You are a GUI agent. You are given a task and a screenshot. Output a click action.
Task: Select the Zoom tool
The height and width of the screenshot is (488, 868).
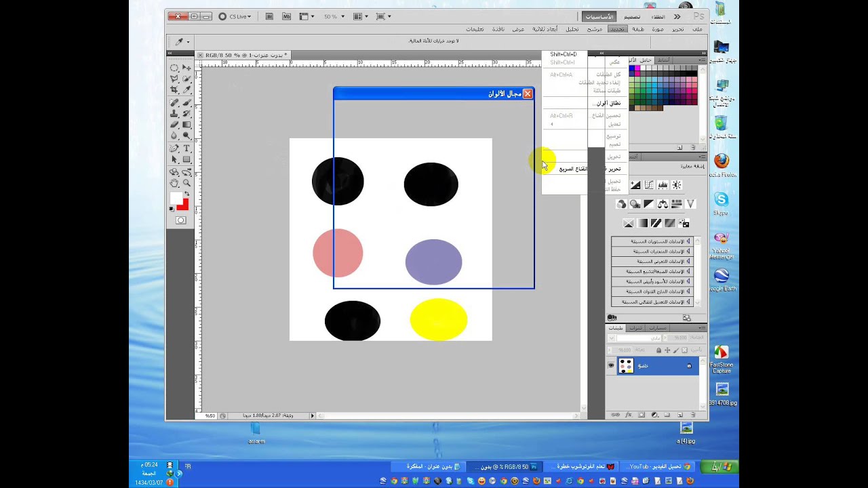pyautogui.click(x=187, y=182)
